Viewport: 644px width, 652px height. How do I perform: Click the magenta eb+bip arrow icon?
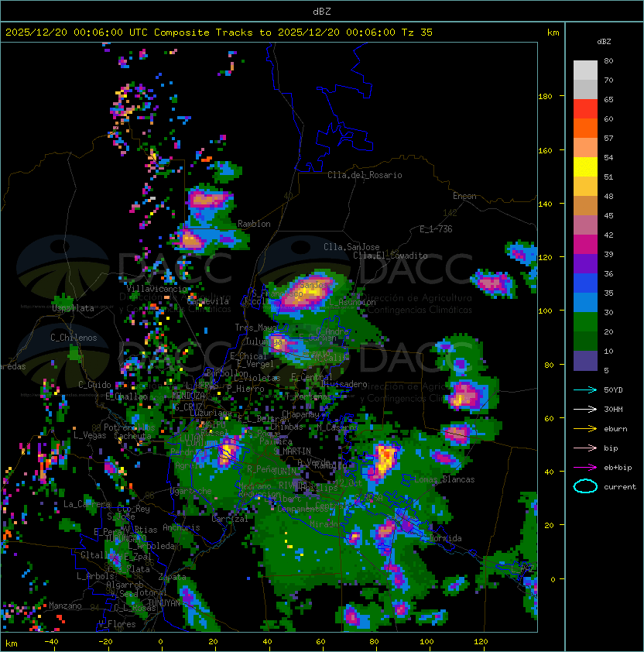coord(585,467)
